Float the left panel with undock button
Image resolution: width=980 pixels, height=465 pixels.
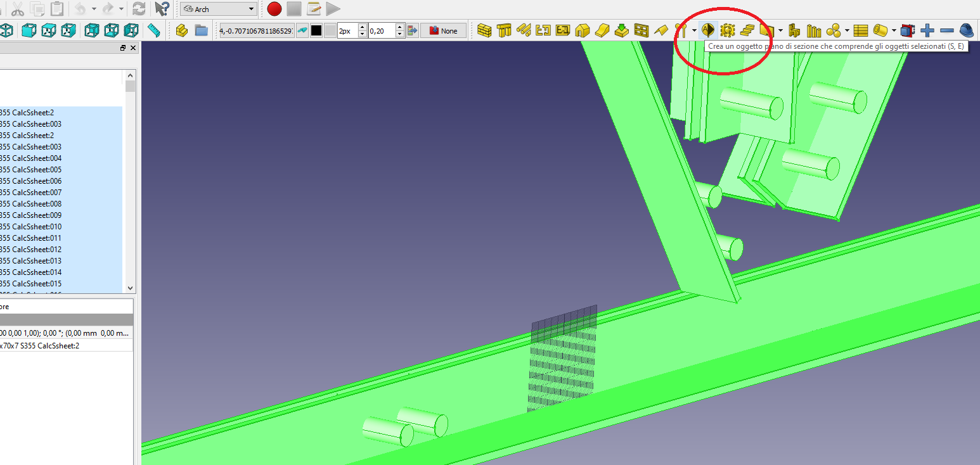point(123,48)
